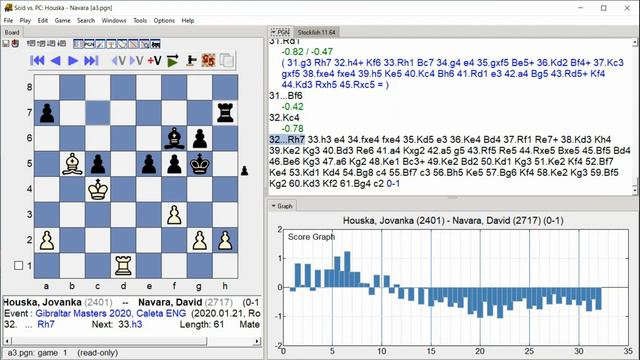Select the Graph tab
The height and width of the screenshot is (360, 640).
[282, 206]
